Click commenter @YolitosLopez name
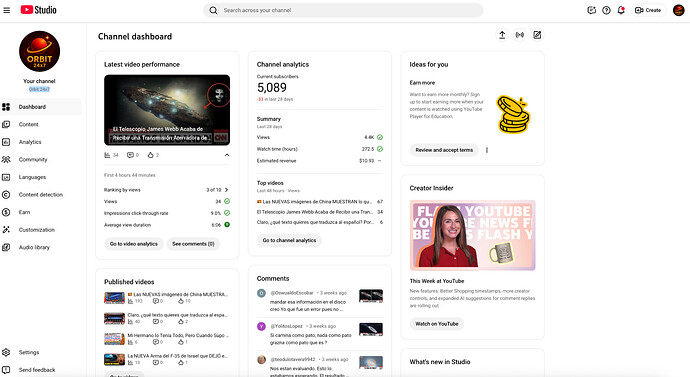 point(286,326)
